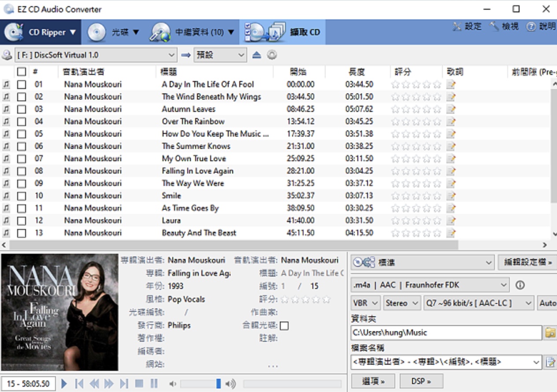Screen dimensions: 557x392
Task: Click the playback progress seek bar
Action: tap(292, 384)
